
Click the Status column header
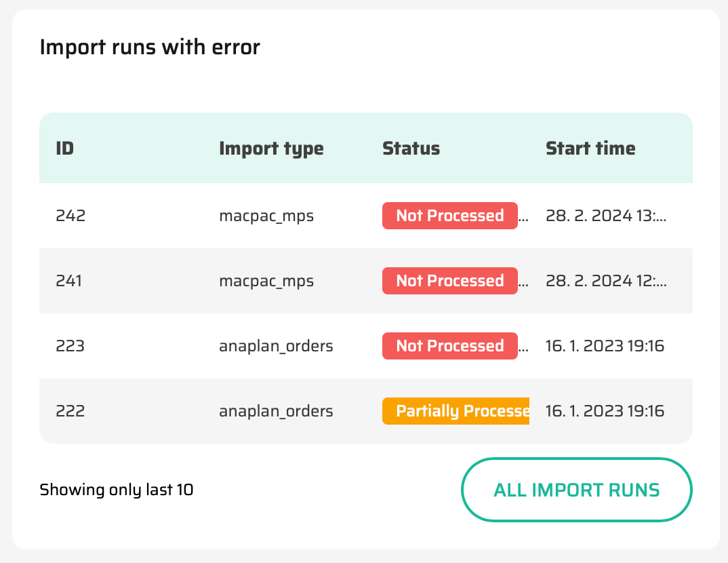tap(411, 149)
